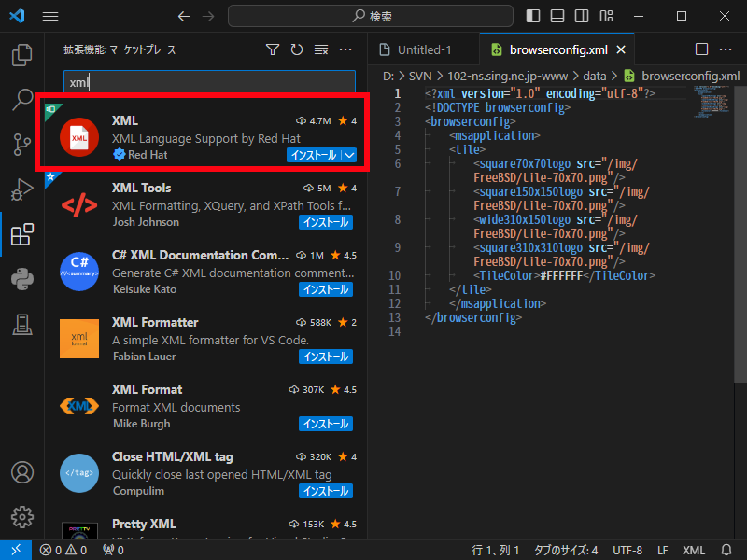Viewport: 747px width, 560px height.
Task: Select the data breadcrumb segment
Action: 594,77
